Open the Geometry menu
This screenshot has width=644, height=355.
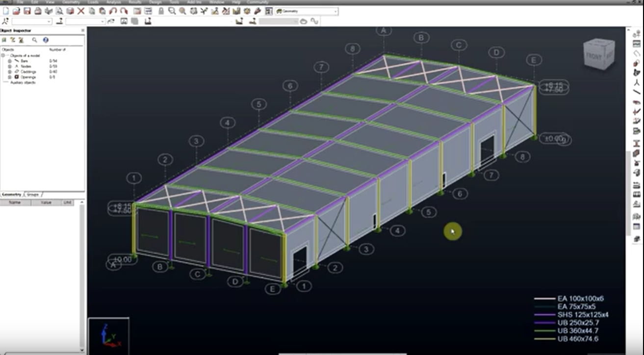tap(71, 2)
